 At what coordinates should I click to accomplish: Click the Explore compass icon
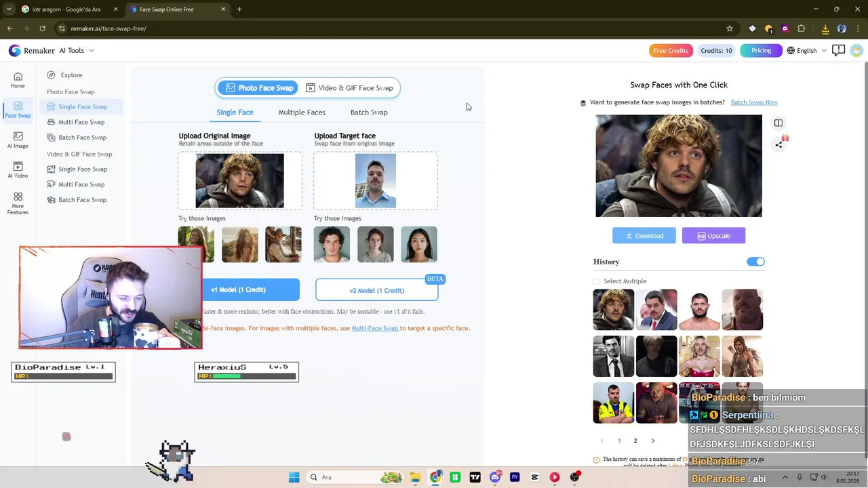51,75
